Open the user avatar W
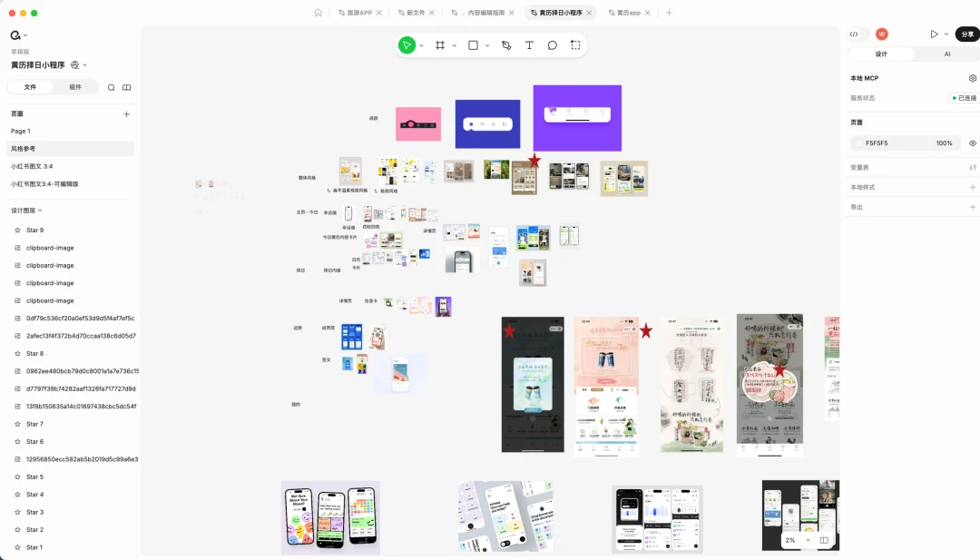This screenshot has width=980, height=560. click(x=882, y=34)
